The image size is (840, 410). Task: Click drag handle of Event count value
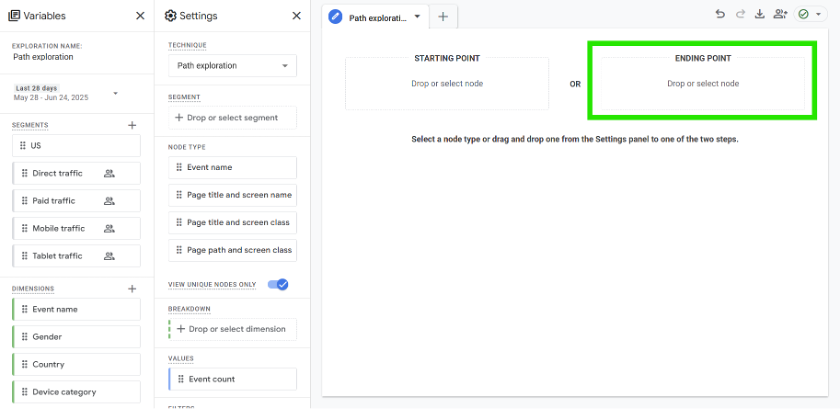click(x=181, y=379)
